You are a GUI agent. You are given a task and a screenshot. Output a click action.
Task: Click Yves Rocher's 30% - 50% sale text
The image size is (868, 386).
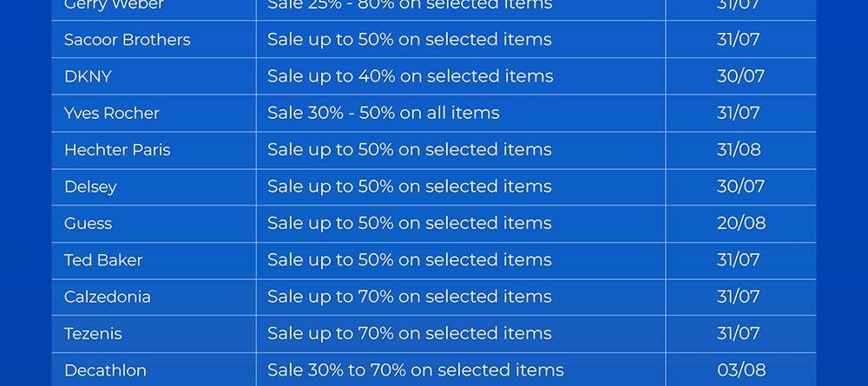coord(383,114)
